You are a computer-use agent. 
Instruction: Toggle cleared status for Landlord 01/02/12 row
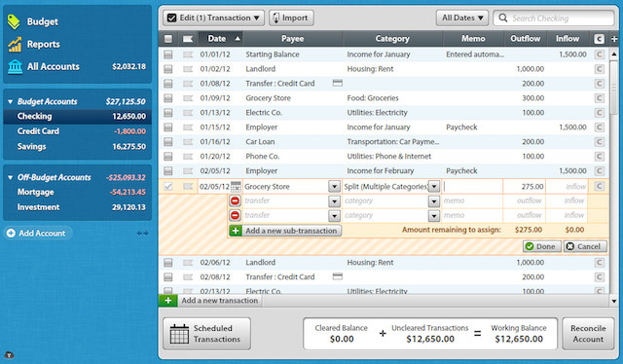pyautogui.click(x=600, y=69)
